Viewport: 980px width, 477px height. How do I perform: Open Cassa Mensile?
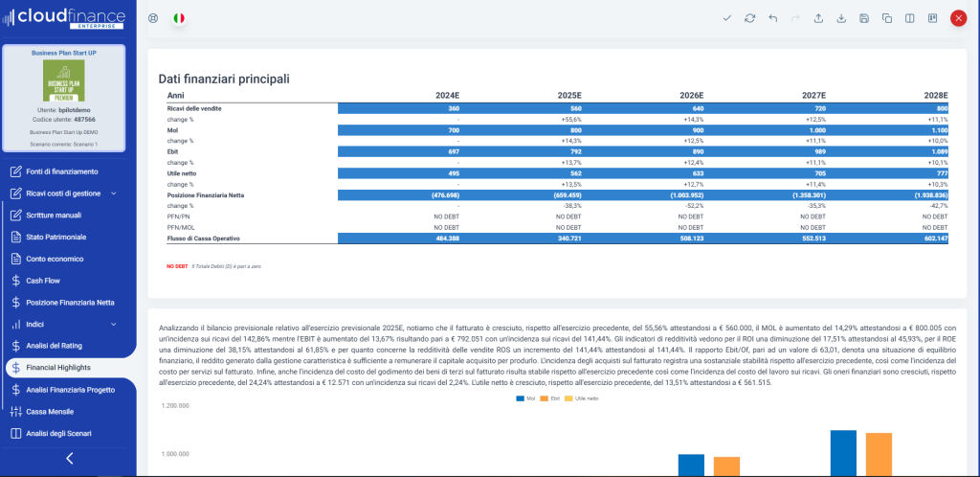pos(50,411)
